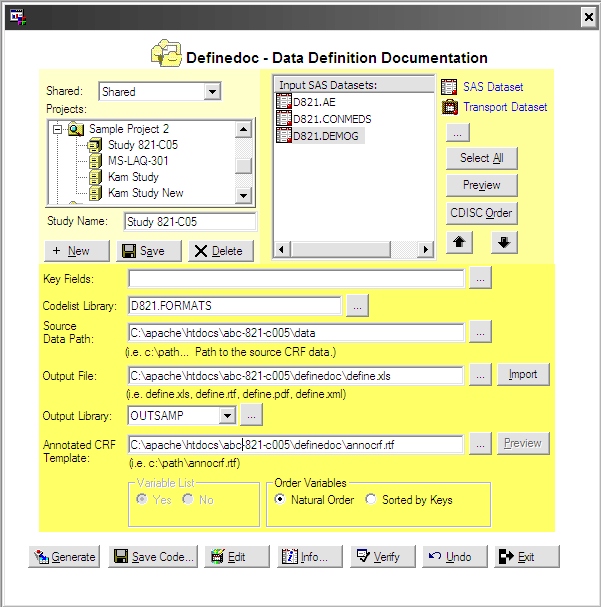Screen dimensions: 601x607
Task: Click the Kam Study icon
Action: [95, 177]
